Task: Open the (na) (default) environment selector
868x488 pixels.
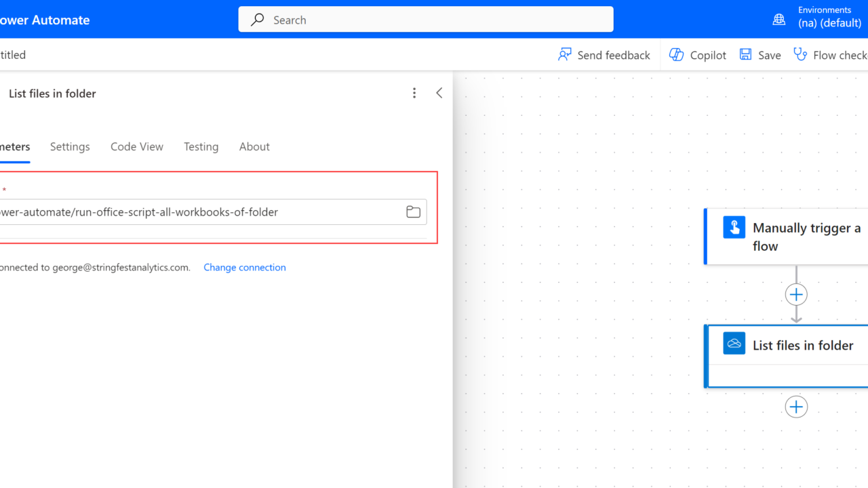Action: [x=829, y=22]
